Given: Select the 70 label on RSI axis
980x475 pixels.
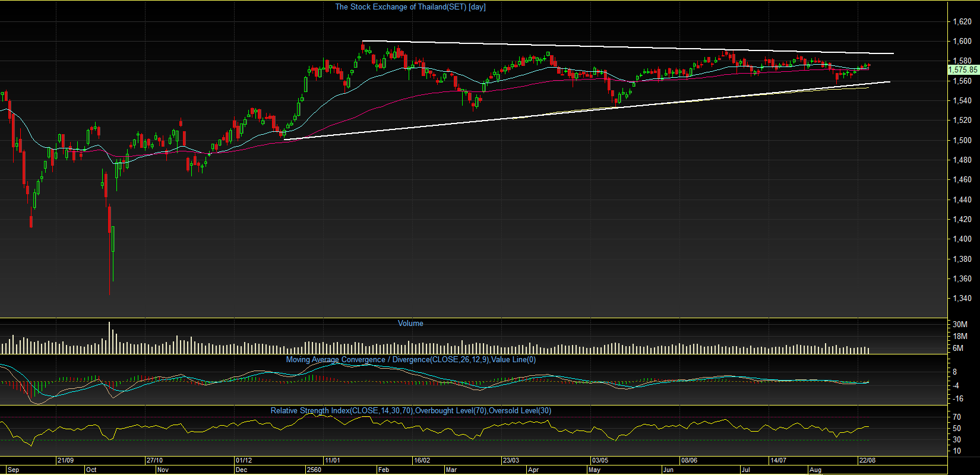Looking at the screenshot, I should (956, 417).
